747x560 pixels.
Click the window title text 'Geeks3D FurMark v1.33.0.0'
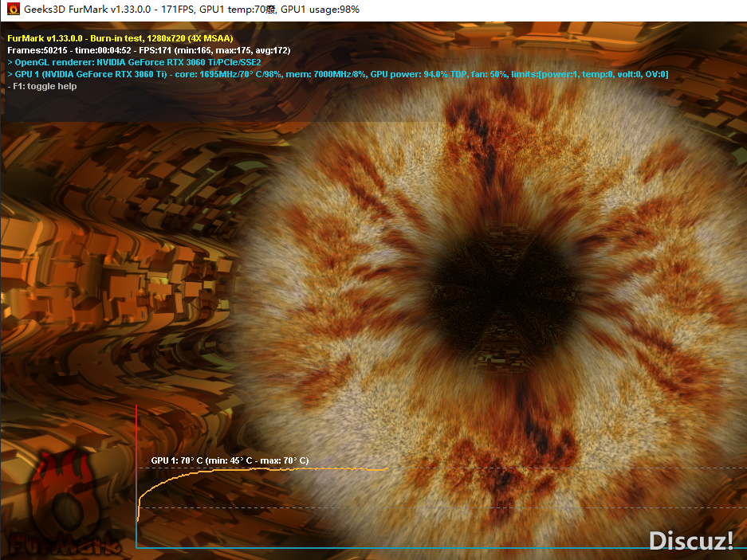click(89, 10)
